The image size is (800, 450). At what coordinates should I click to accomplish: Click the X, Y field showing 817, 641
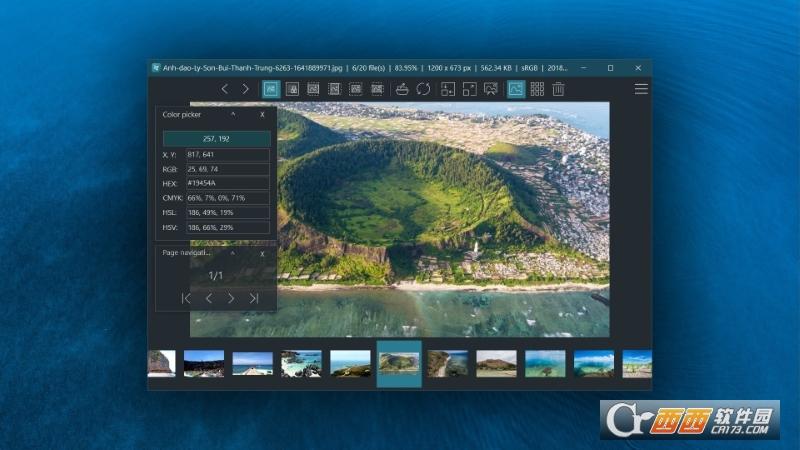228,155
